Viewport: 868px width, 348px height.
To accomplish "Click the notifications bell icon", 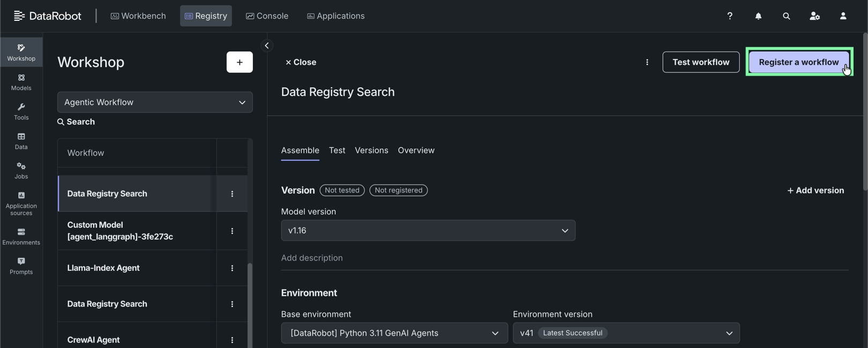I will (x=758, y=16).
